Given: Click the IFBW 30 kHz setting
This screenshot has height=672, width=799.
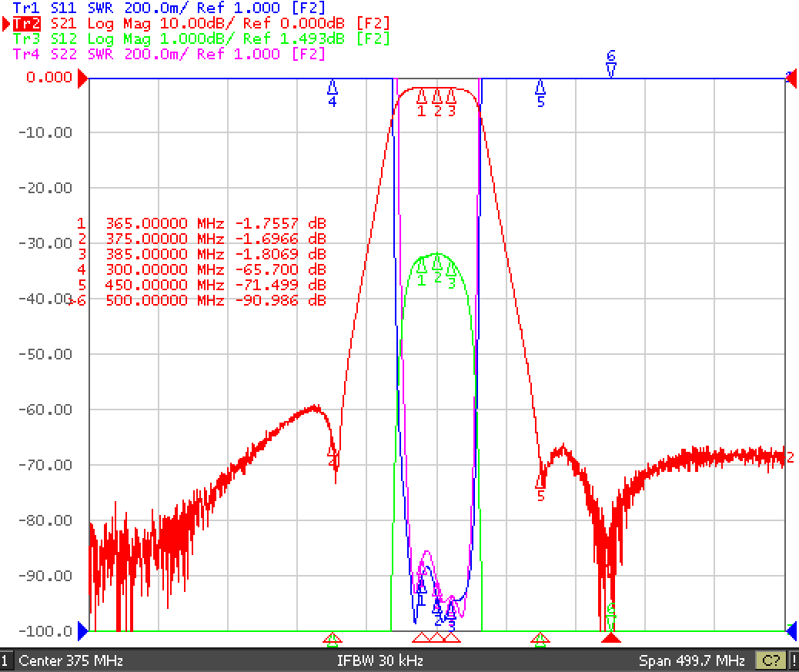Looking at the screenshot, I should click(x=380, y=660).
